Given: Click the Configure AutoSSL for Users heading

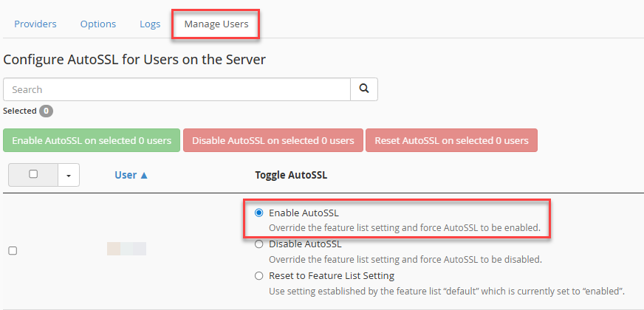Looking at the screenshot, I should point(134,60).
